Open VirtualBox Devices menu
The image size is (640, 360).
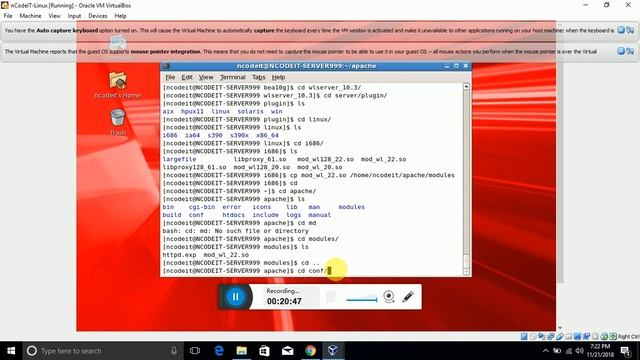(98, 16)
